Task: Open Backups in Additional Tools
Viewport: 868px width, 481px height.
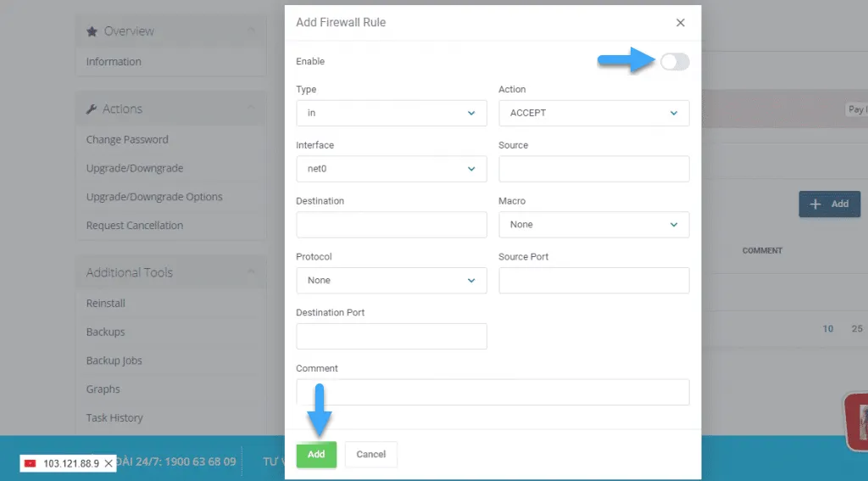Action: click(106, 332)
